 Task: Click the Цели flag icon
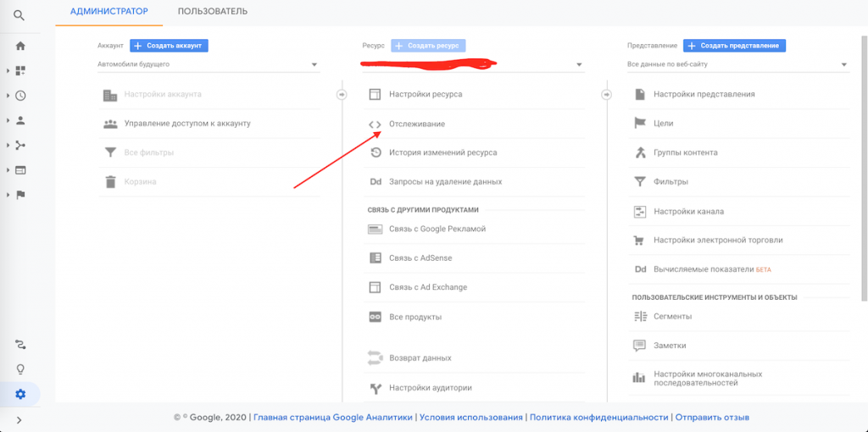point(640,123)
